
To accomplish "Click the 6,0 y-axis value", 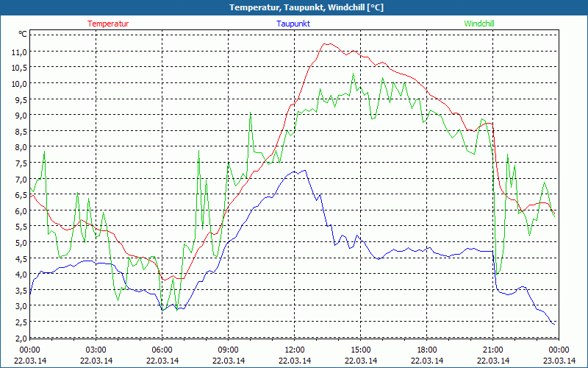I will tap(21, 210).
